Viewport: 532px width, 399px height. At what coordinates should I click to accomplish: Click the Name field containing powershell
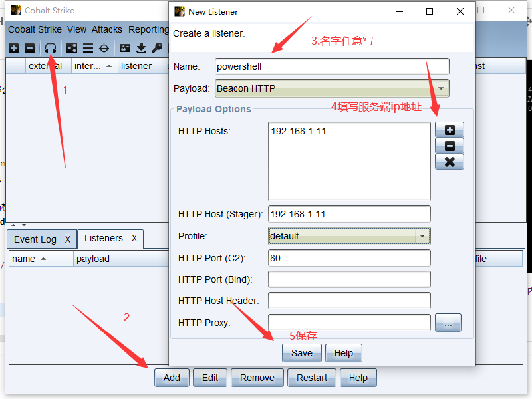(332, 66)
